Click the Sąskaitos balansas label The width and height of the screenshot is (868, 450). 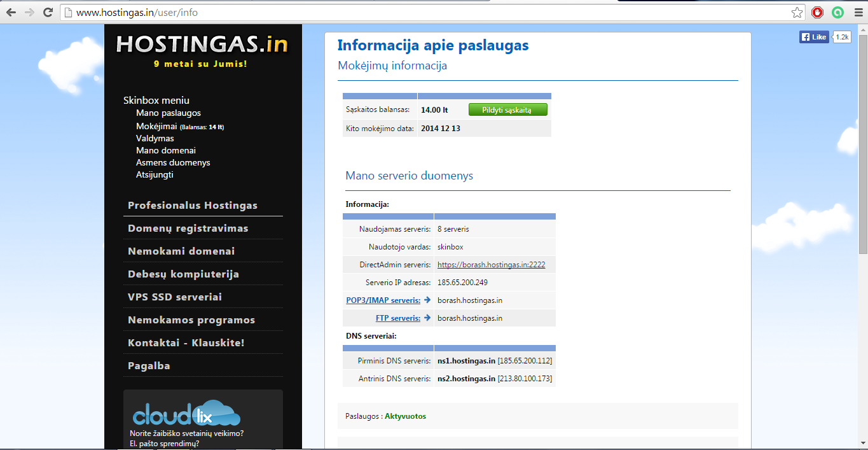(x=378, y=109)
